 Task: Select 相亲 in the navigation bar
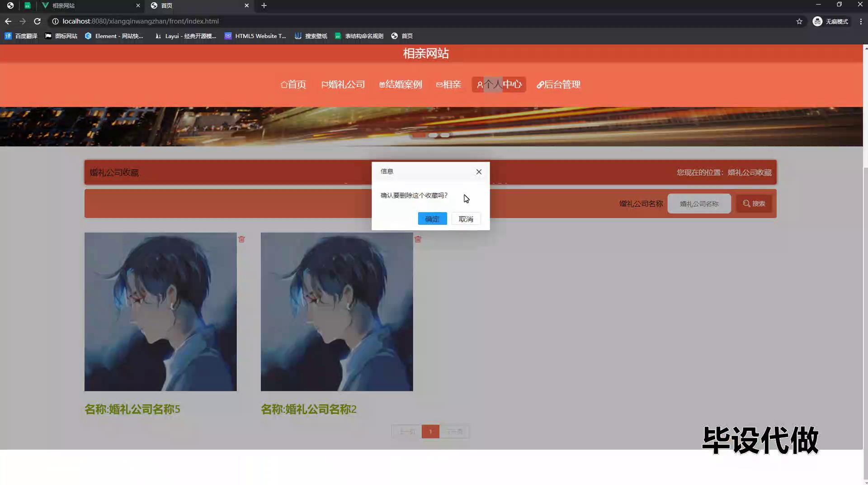coord(448,85)
